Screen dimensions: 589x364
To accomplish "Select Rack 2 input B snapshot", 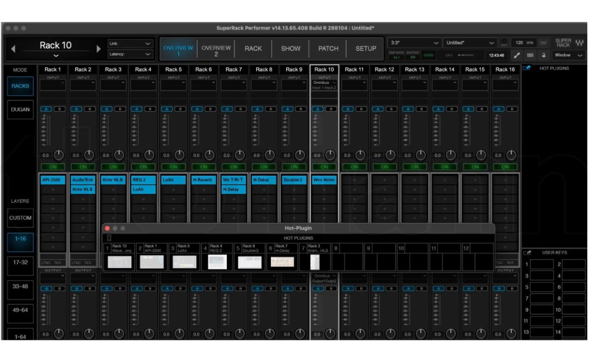I will (x=89, y=110).
